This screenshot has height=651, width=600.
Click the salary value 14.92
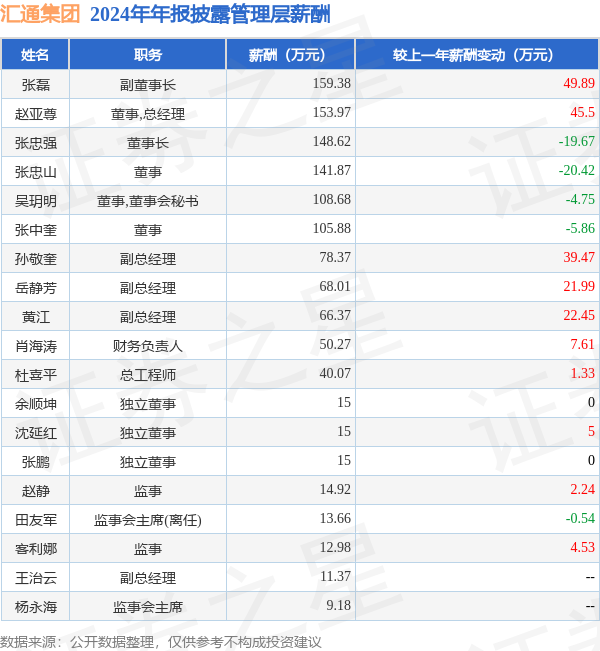pos(335,489)
